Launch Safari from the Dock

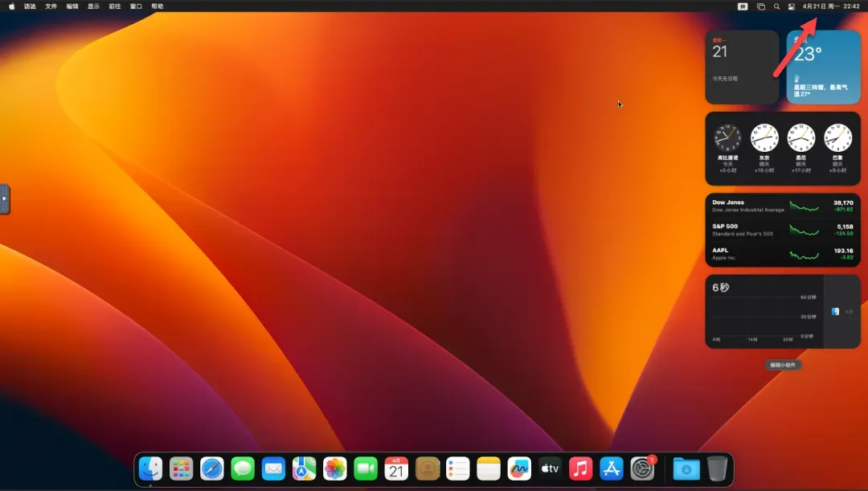pyautogui.click(x=212, y=468)
